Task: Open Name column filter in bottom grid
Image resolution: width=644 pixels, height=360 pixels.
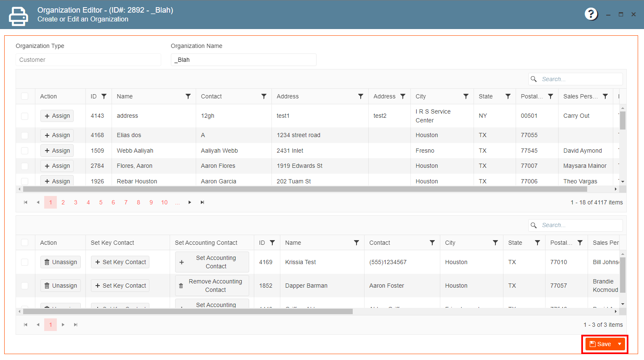Action: pos(357,243)
